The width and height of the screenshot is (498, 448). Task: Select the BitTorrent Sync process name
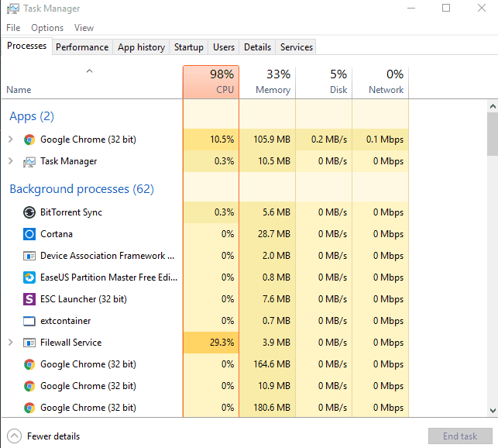(x=71, y=212)
